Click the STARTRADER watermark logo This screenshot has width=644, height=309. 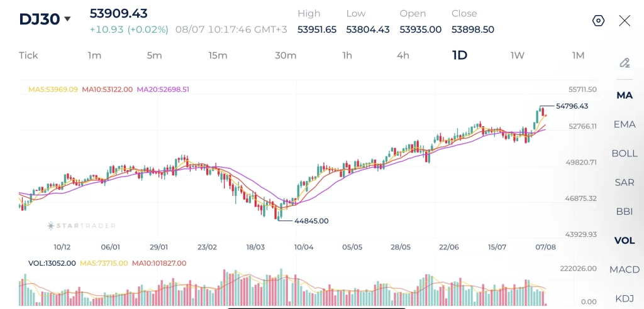point(81,225)
